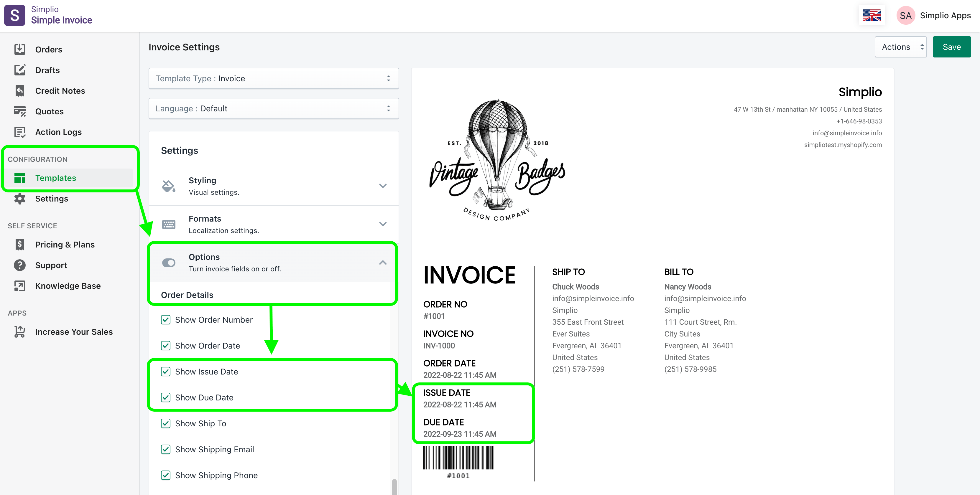Click the Pricing & Plans dollar icon

pos(20,245)
